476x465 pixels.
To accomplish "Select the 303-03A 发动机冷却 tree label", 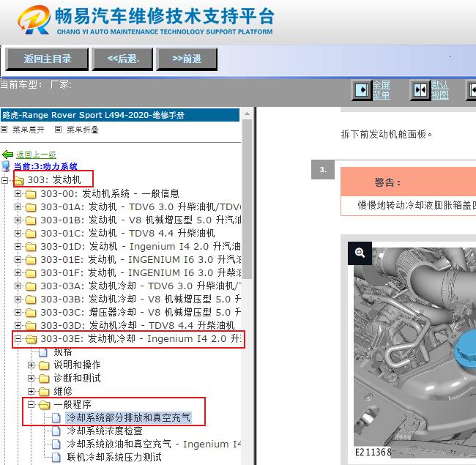I will [x=141, y=286].
